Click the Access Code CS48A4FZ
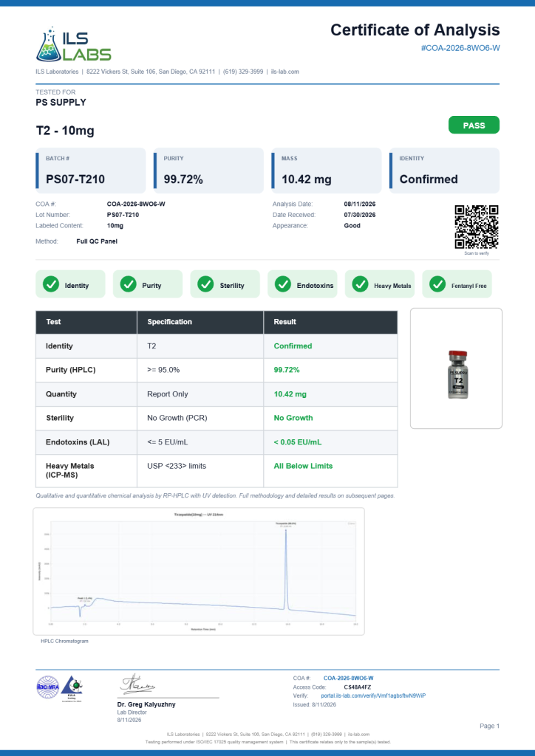This screenshot has height=756, width=535. coord(358,687)
